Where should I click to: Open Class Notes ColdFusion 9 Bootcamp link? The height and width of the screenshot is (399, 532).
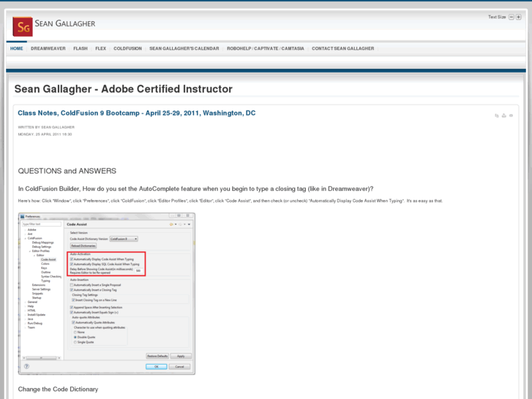pyautogui.click(x=137, y=113)
